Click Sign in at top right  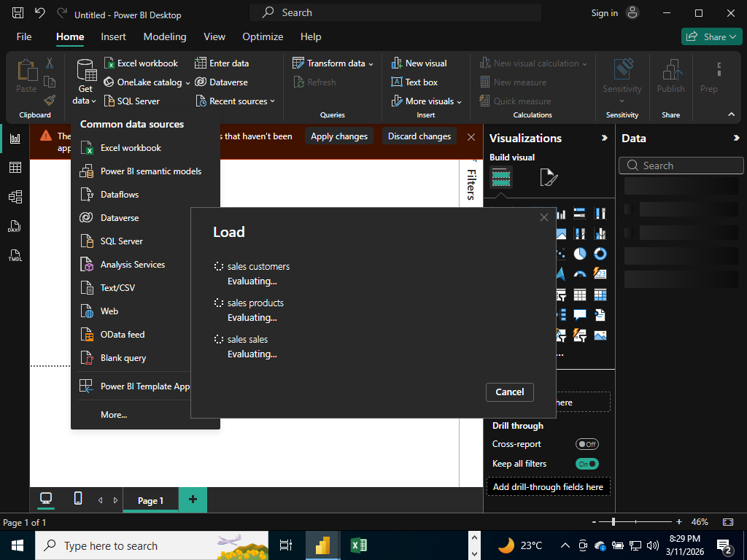click(605, 13)
